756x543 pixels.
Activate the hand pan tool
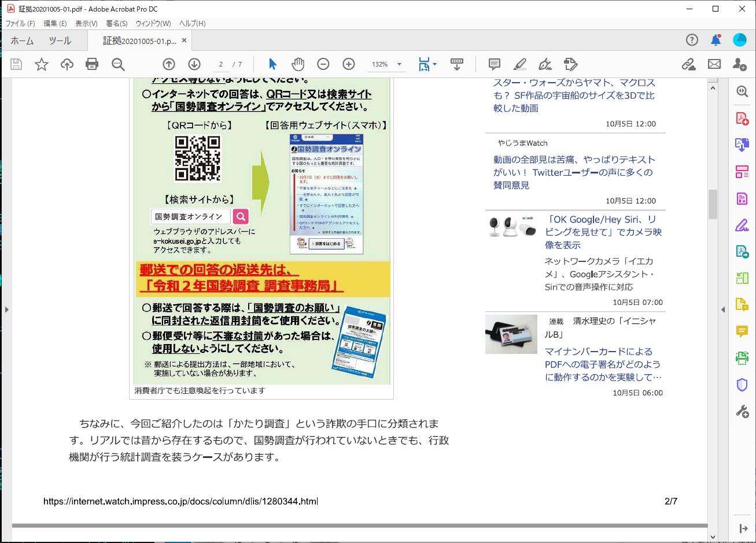click(x=298, y=64)
